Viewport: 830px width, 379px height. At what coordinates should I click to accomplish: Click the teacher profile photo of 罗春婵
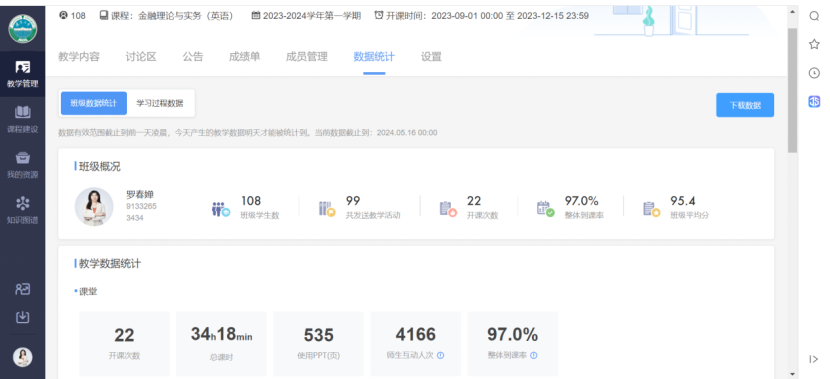[x=94, y=206]
